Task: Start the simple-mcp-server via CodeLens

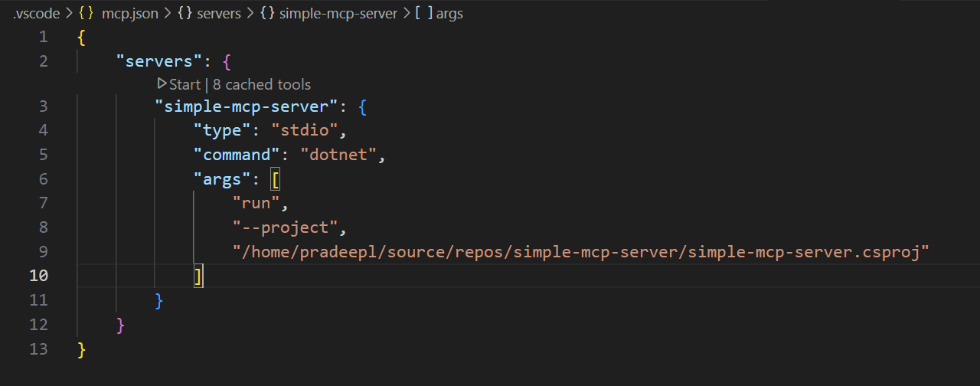Action: (185, 84)
